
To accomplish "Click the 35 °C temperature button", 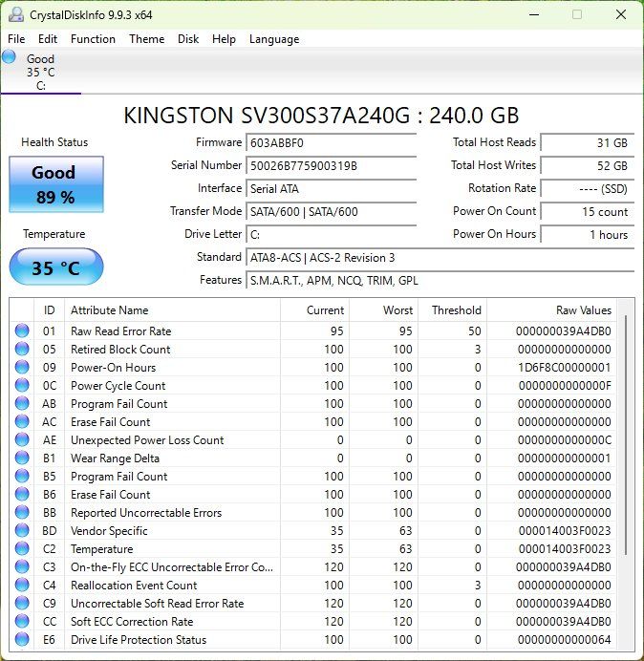I will (56, 267).
